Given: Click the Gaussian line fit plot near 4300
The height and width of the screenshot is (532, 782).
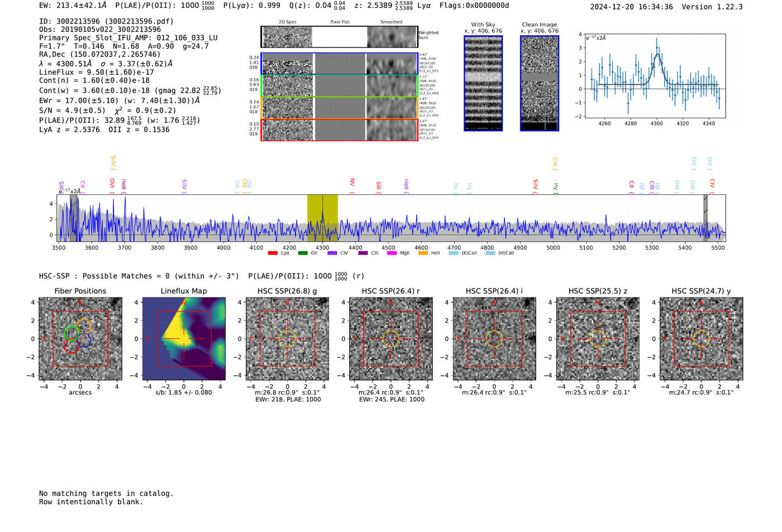Looking at the screenshot, I should (655, 76).
